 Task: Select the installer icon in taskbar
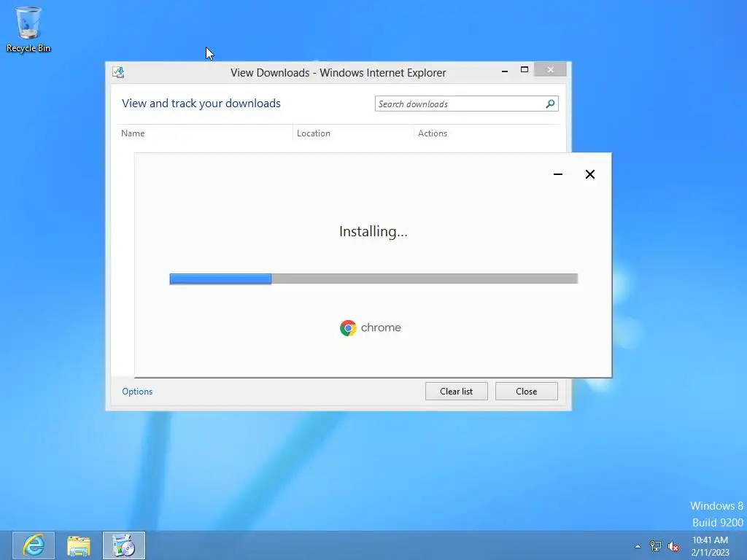pyautogui.click(x=124, y=545)
